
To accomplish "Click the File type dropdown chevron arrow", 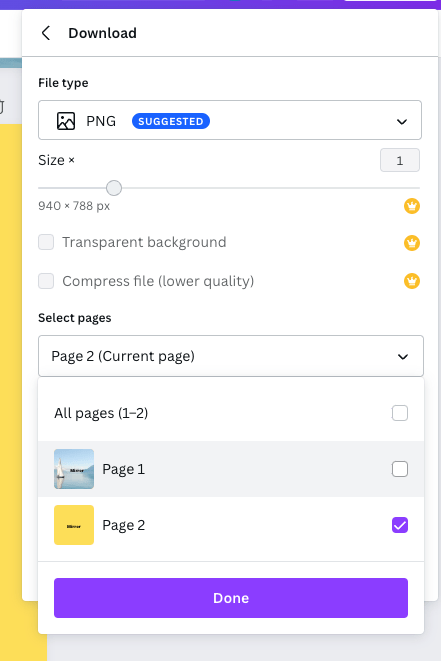I will click(402, 122).
